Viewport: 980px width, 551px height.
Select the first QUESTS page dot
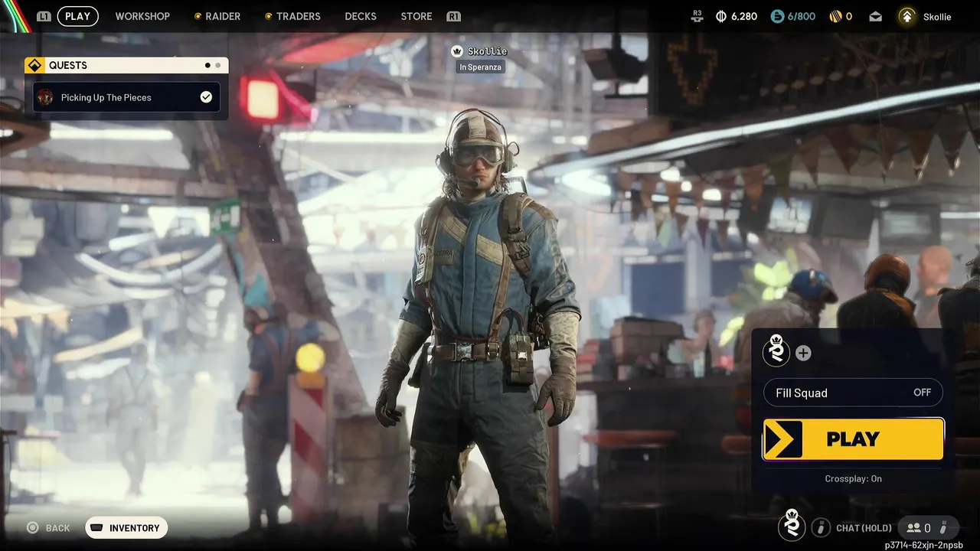pos(207,65)
